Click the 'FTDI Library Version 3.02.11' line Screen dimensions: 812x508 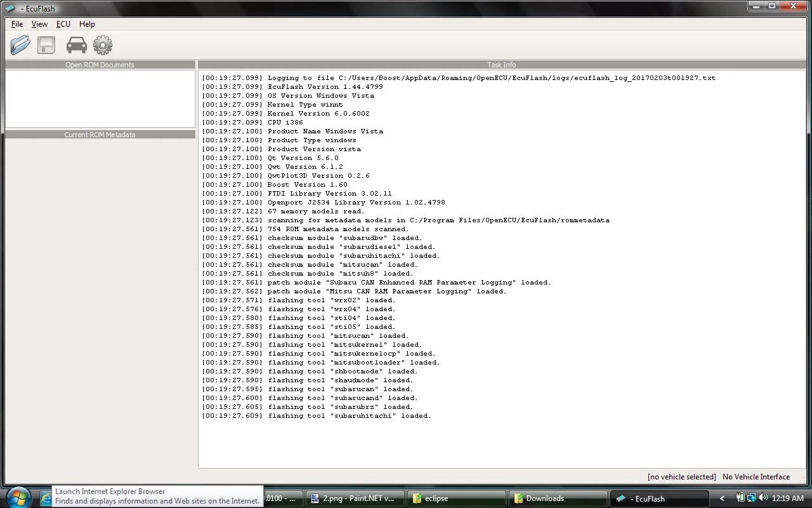click(x=297, y=194)
